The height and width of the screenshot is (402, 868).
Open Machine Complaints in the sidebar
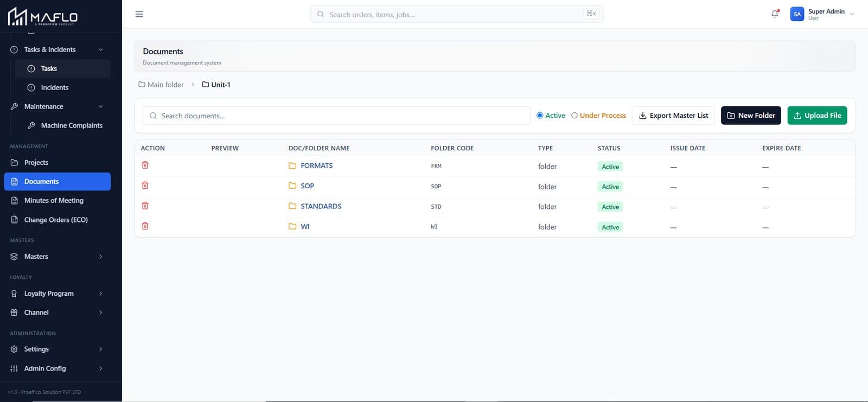pyautogui.click(x=62, y=125)
